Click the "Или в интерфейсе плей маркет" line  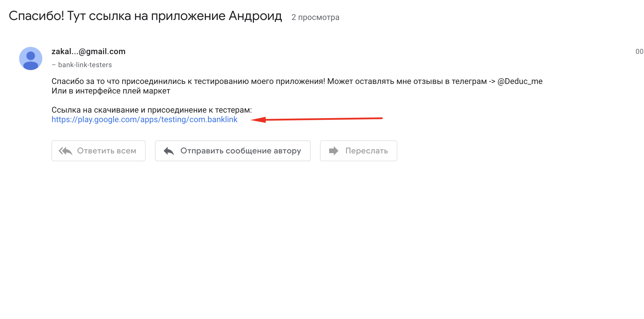click(x=111, y=91)
